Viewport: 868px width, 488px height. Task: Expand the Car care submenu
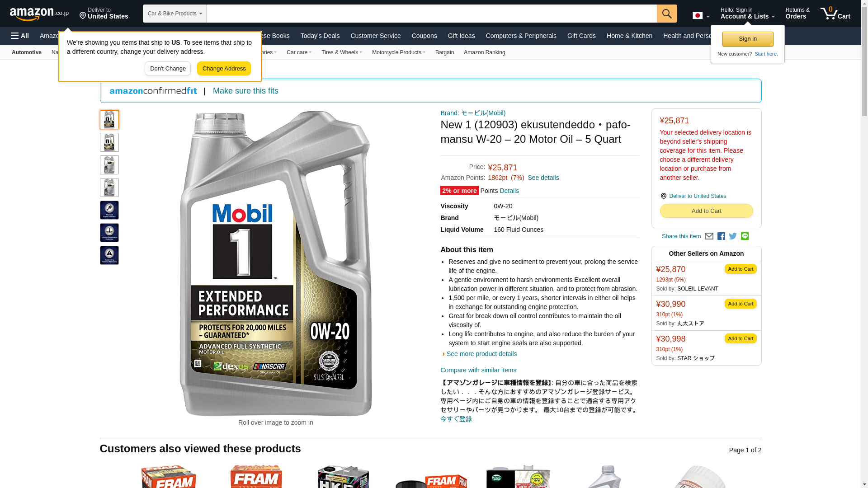click(299, 52)
